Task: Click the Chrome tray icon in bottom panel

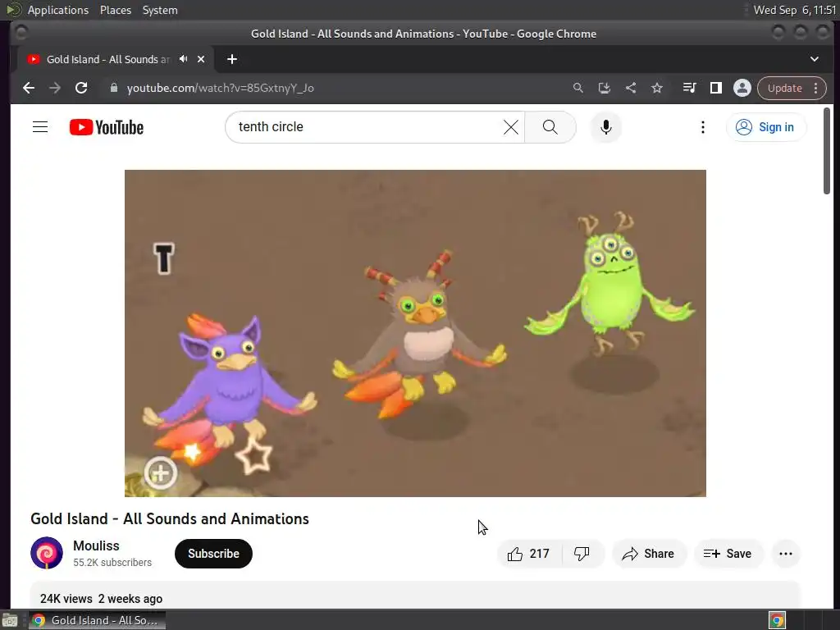Action: coord(777,620)
